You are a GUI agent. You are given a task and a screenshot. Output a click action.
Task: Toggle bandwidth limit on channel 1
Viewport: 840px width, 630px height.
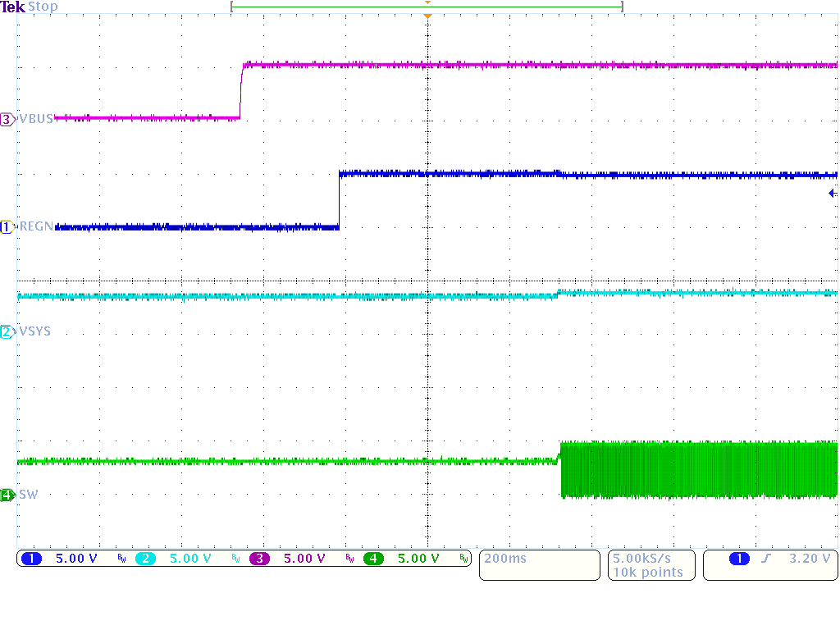pyautogui.click(x=122, y=558)
